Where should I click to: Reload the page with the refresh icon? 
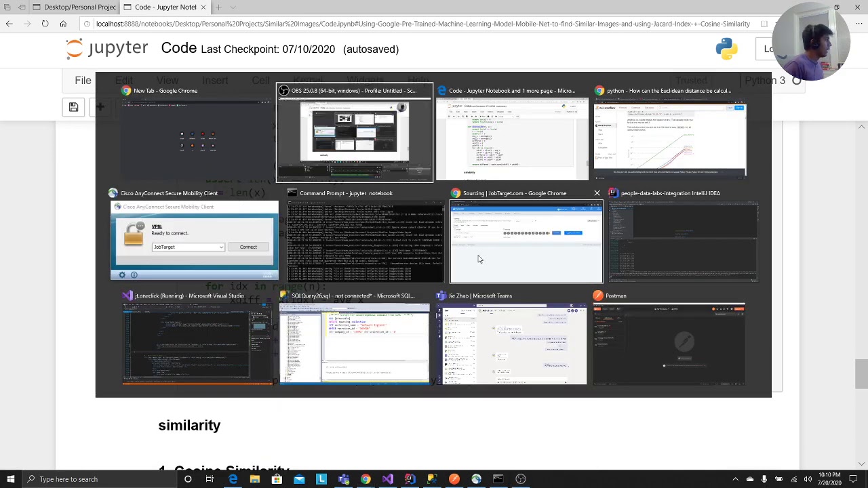coord(45,24)
